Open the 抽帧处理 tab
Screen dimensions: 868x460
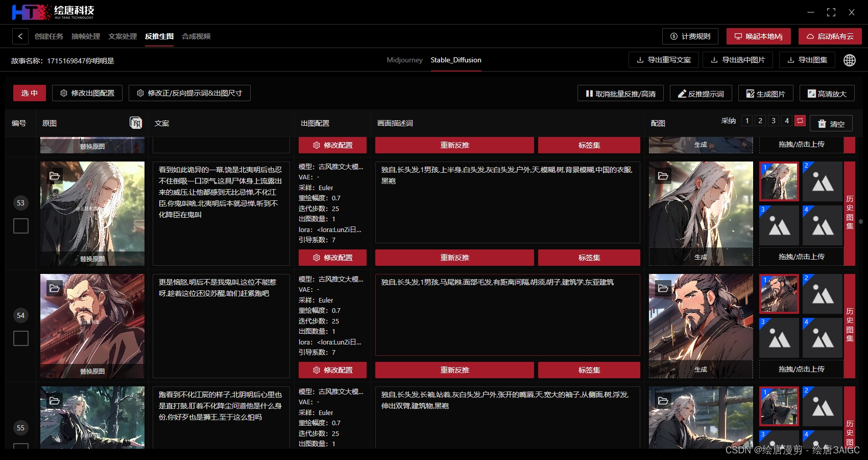86,36
